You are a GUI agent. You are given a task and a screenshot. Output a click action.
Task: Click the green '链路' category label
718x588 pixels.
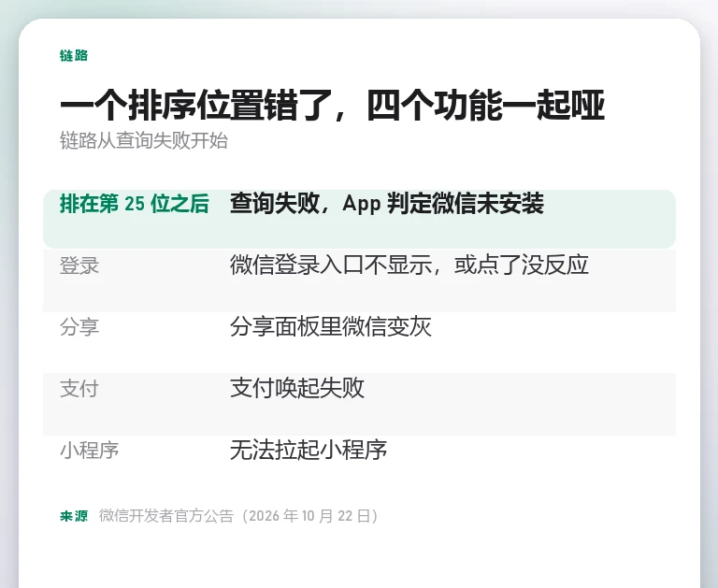[74, 55]
